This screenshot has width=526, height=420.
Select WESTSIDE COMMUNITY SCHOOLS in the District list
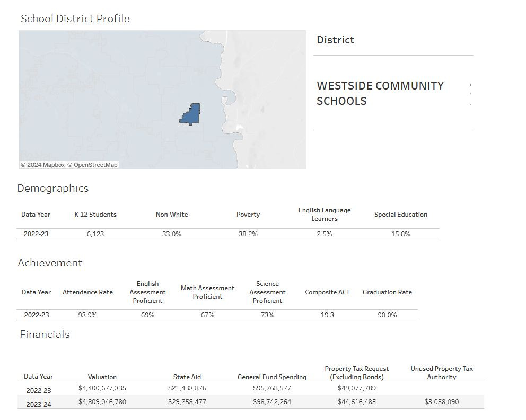[380, 93]
